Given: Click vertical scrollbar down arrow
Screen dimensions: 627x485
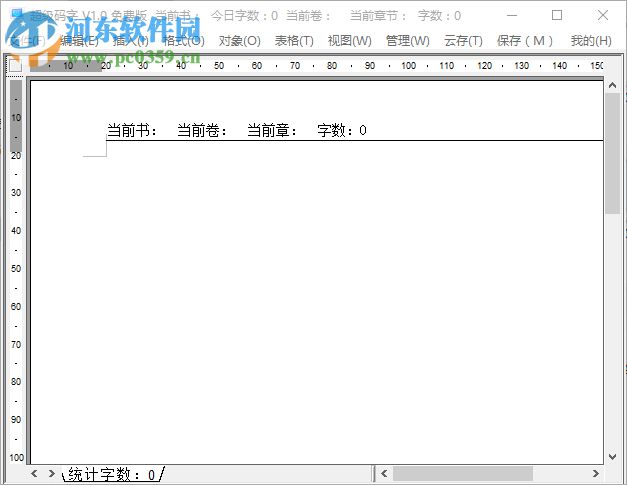Looking at the screenshot, I should (612, 456).
